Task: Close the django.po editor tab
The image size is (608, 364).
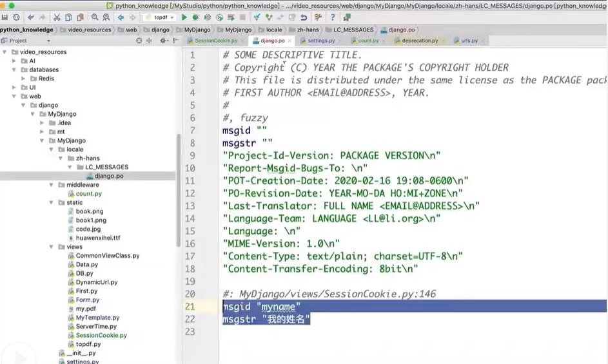Action: (289, 41)
